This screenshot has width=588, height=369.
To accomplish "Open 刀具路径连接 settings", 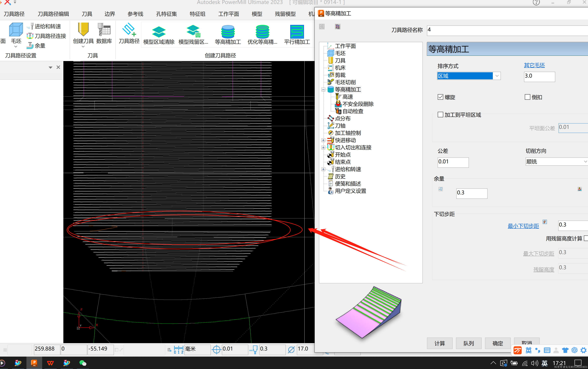I will [x=46, y=36].
